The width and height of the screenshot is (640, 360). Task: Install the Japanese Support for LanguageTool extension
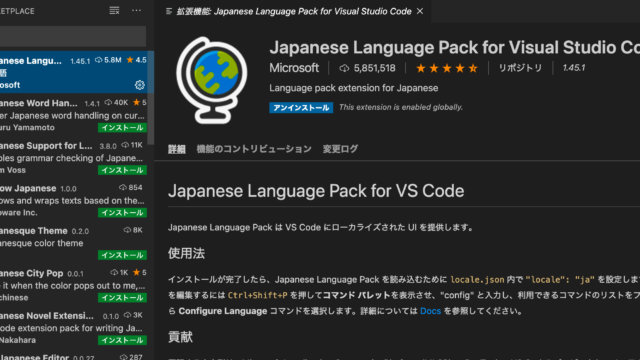click(x=122, y=170)
